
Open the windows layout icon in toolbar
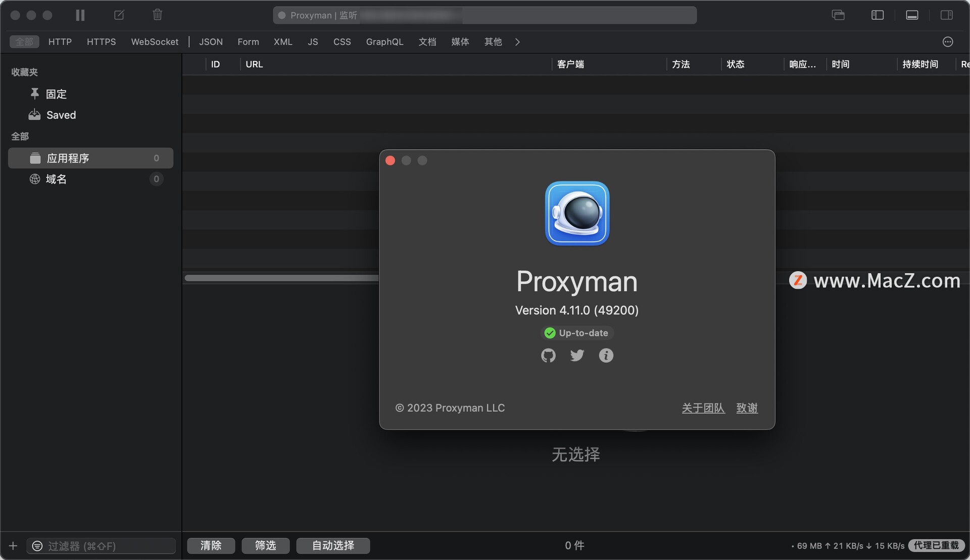tap(838, 15)
